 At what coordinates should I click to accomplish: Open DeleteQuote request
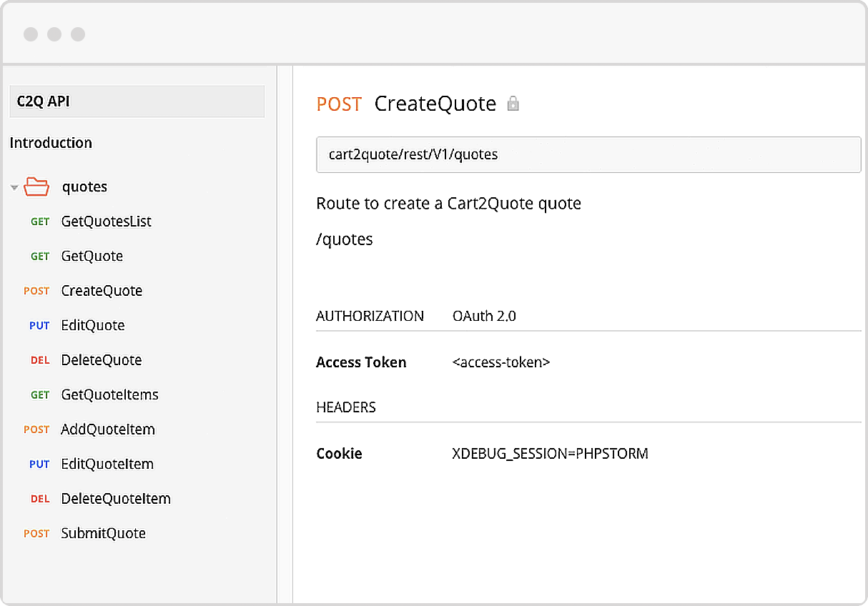coord(102,360)
